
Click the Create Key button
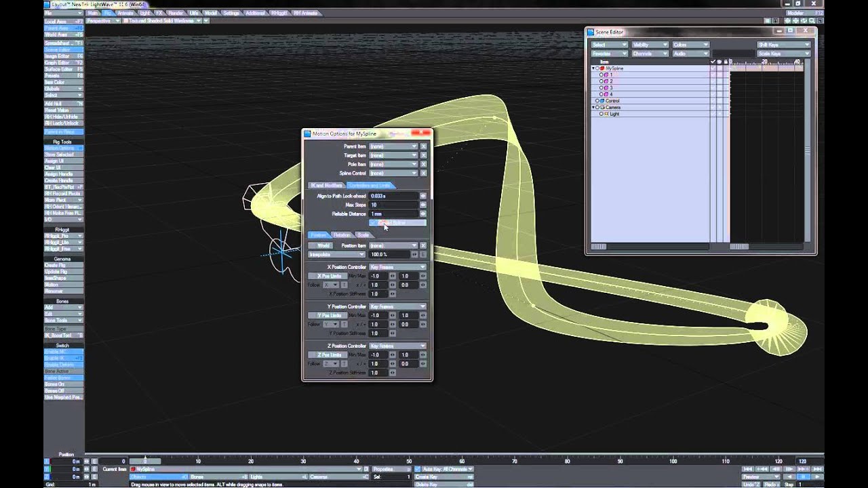(443, 476)
